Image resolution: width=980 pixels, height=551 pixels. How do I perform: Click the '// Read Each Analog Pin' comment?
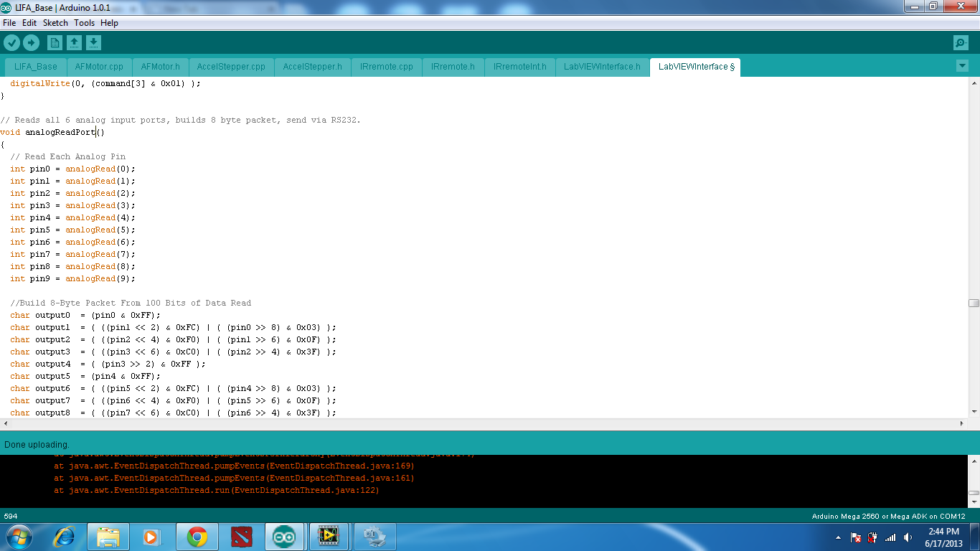(x=67, y=156)
